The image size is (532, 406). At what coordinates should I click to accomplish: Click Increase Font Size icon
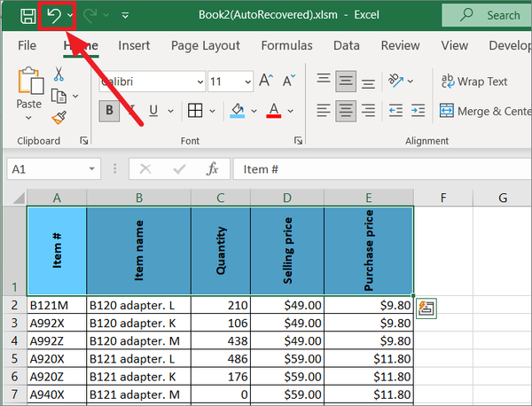(x=266, y=81)
